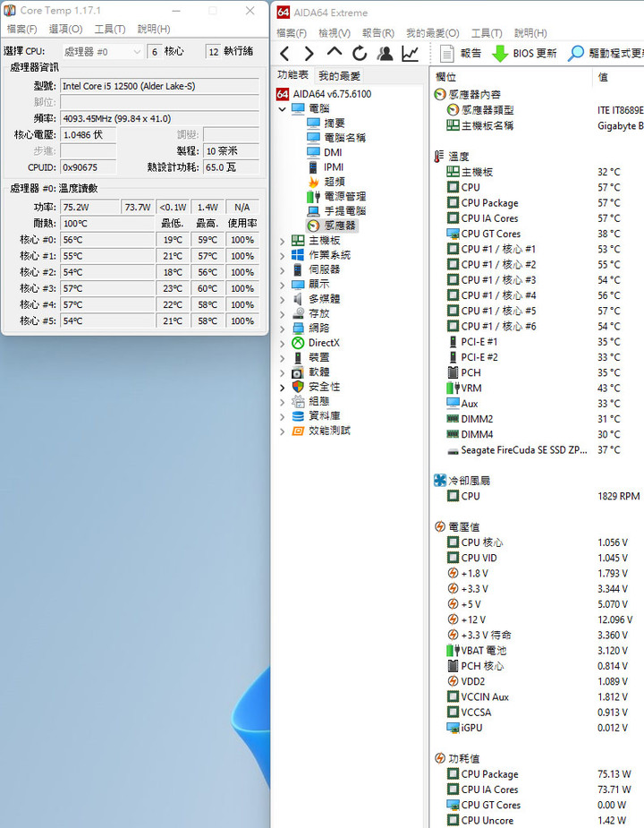The image size is (644, 828).
Task: Select the CPU GT Cores temperature row
Action: tap(538, 234)
